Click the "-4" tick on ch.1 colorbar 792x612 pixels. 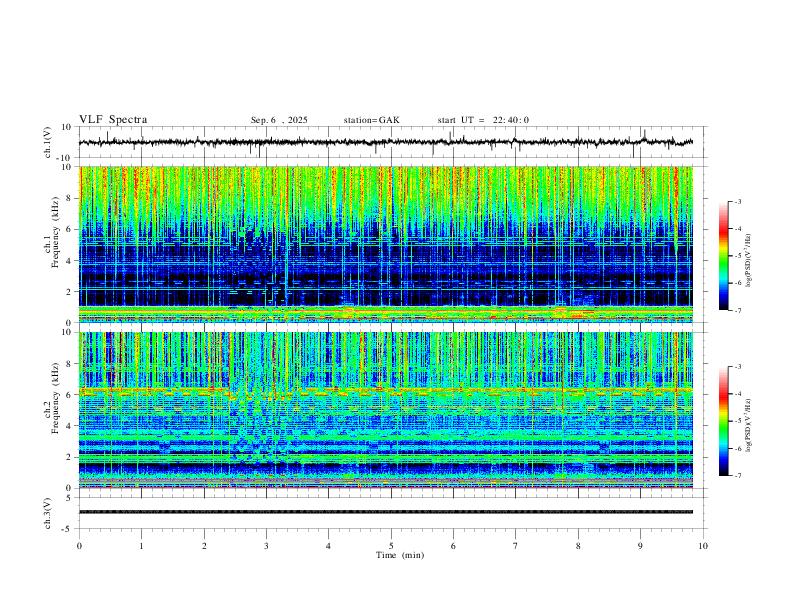pyautogui.click(x=738, y=229)
